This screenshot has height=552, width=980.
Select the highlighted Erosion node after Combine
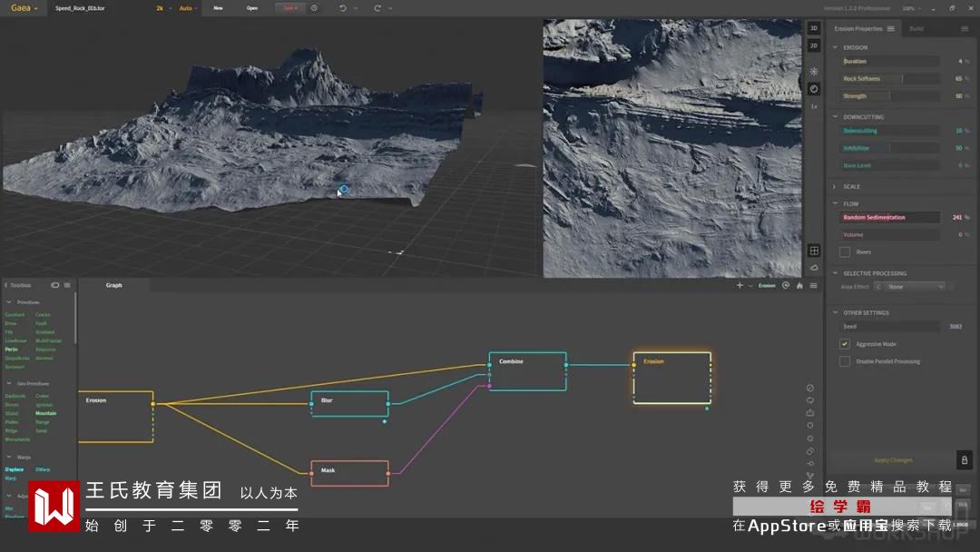[671, 379]
